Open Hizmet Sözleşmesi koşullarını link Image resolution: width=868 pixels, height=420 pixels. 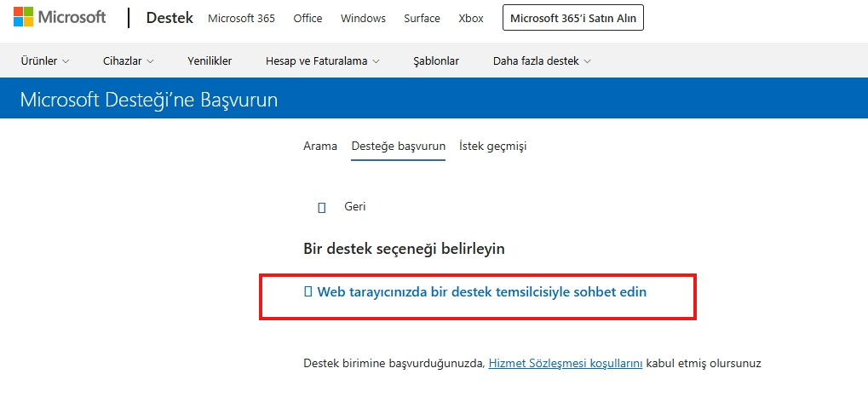tap(566, 364)
